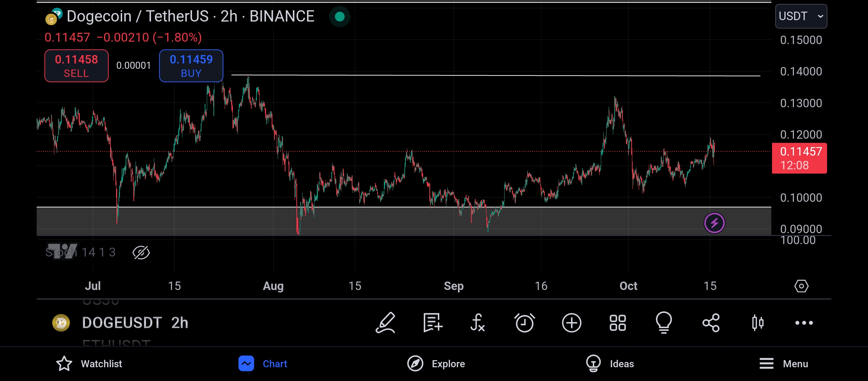Tap the lightbulb publish idea icon
The width and height of the screenshot is (868, 381).
pyautogui.click(x=664, y=322)
